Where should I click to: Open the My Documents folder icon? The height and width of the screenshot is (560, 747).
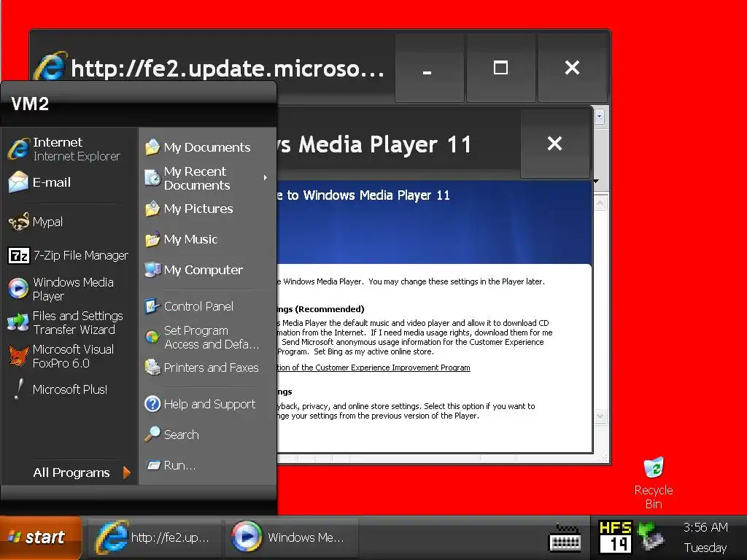coord(152,147)
